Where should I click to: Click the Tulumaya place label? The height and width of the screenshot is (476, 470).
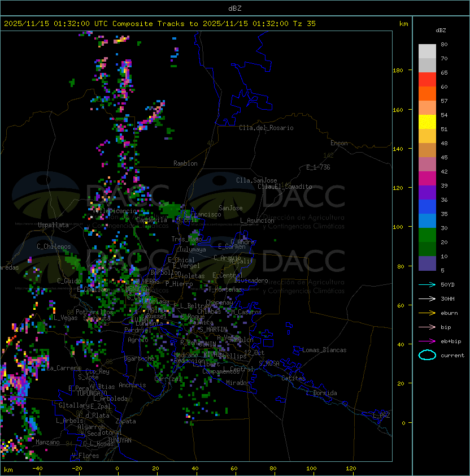[193, 249]
